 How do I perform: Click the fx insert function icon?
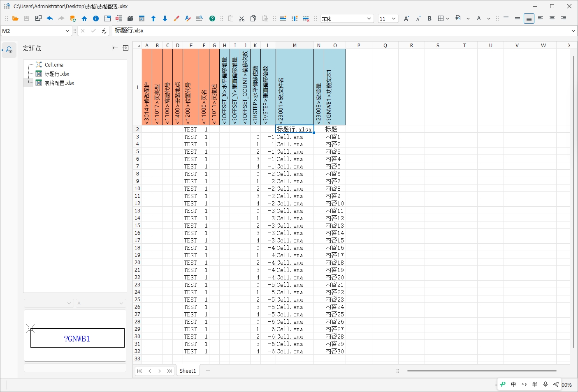point(104,31)
